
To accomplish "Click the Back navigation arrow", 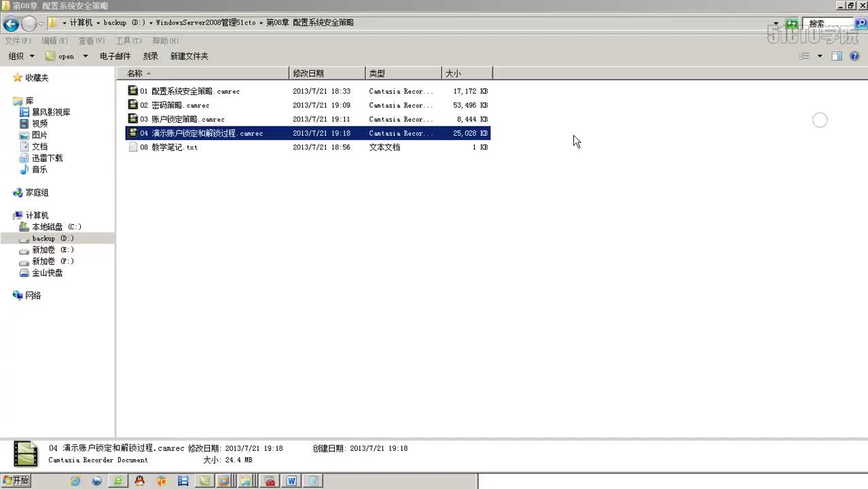I will pyautogui.click(x=11, y=24).
